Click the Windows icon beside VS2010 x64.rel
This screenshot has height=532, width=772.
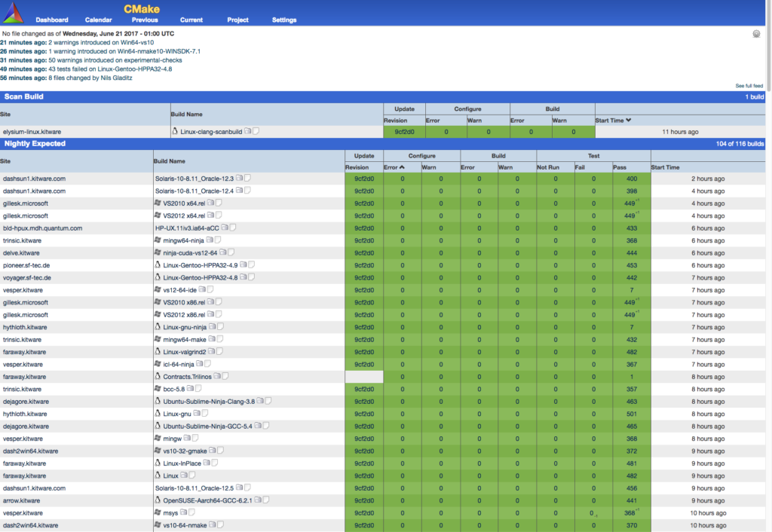(x=158, y=203)
